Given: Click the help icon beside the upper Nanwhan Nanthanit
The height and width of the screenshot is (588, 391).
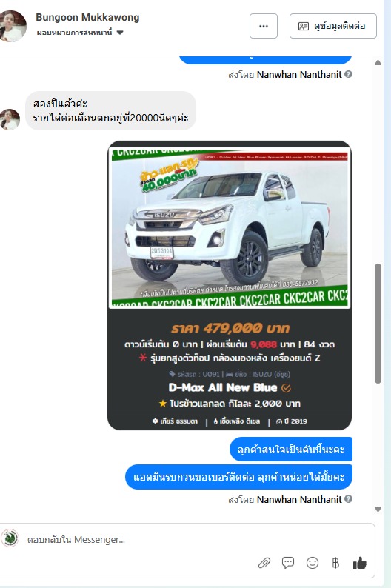Looking at the screenshot, I should tap(348, 74).
